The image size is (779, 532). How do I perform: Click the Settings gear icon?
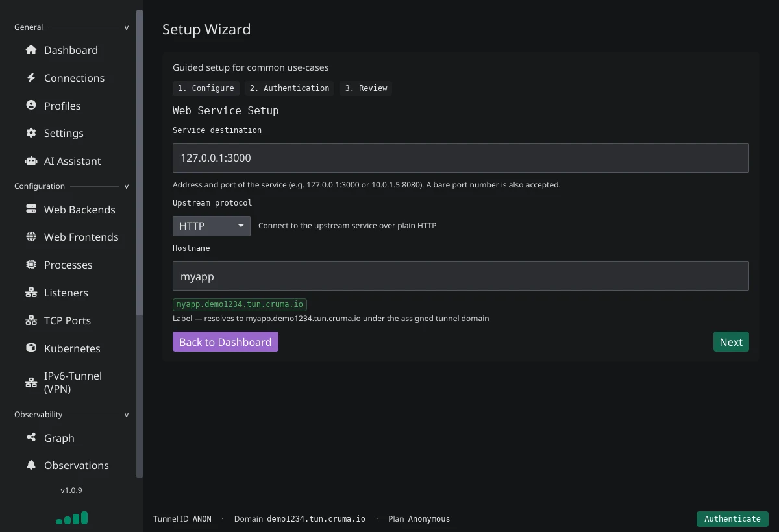click(31, 133)
